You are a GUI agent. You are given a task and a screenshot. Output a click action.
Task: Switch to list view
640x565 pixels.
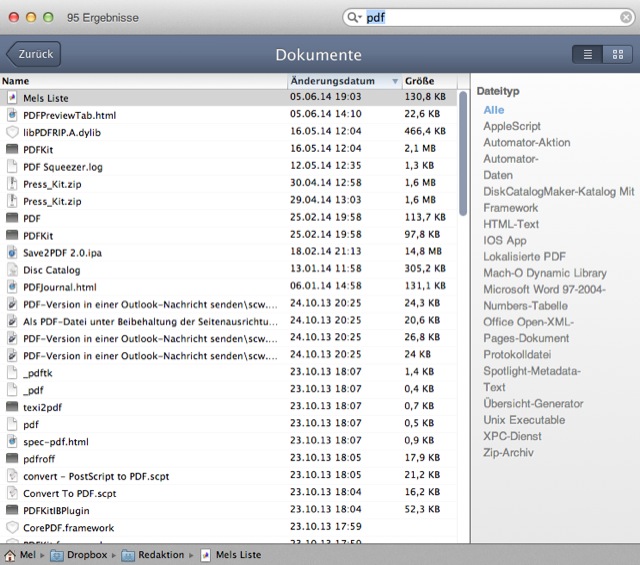tap(588, 54)
